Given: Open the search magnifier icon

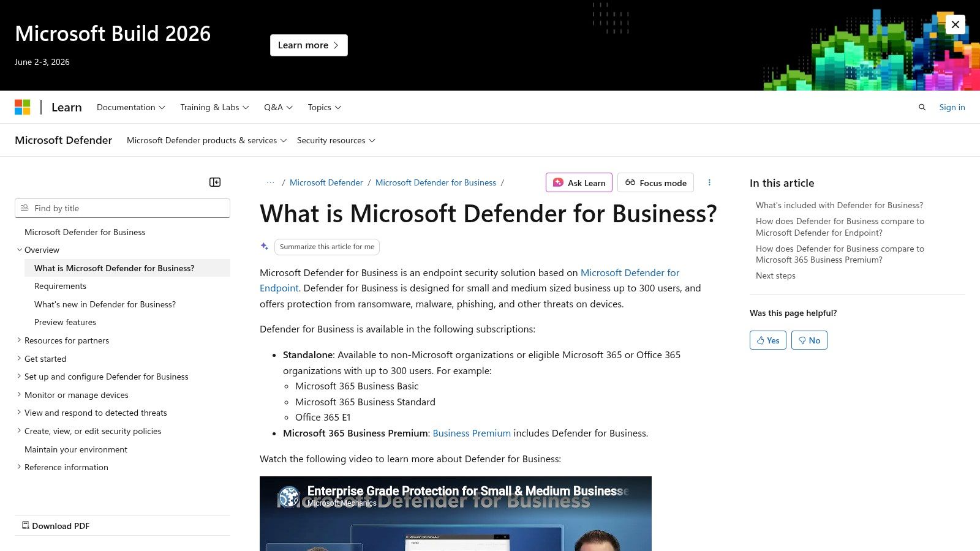Looking at the screenshot, I should (922, 107).
